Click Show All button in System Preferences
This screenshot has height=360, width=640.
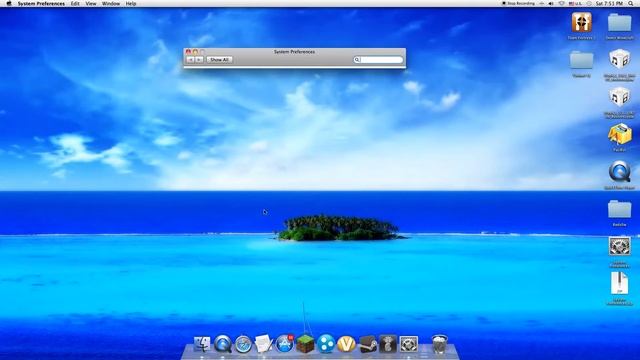point(220,60)
